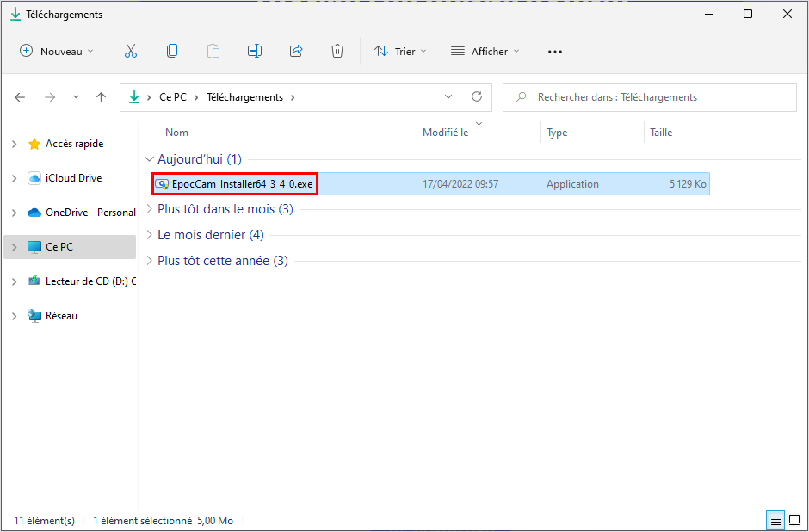Expand the Lecteur de CD tree chevron

tap(15, 281)
